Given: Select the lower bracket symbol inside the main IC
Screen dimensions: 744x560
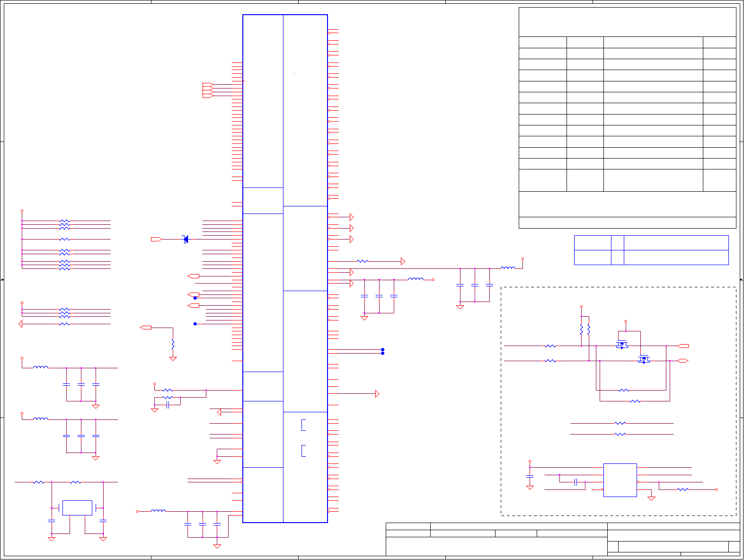Looking at the screenshot, I should [303, 451].
